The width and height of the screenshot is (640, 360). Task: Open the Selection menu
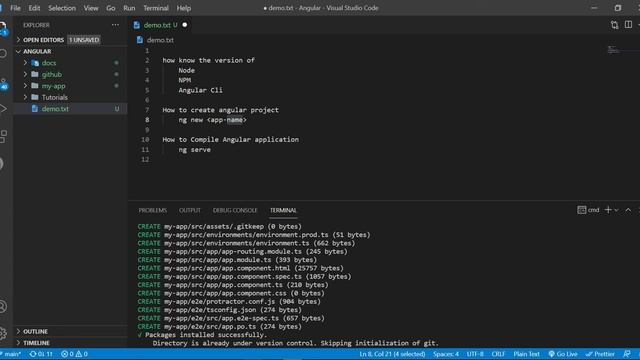[x=62, y=8]
